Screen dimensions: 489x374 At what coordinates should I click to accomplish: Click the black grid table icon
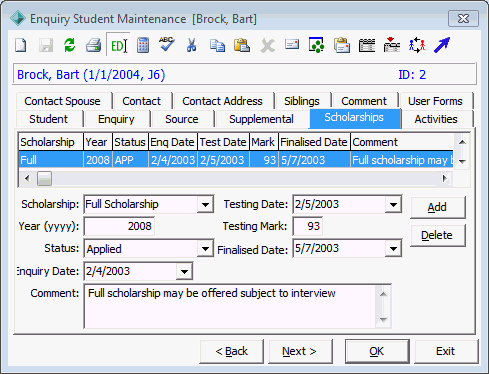coord(367,45)
